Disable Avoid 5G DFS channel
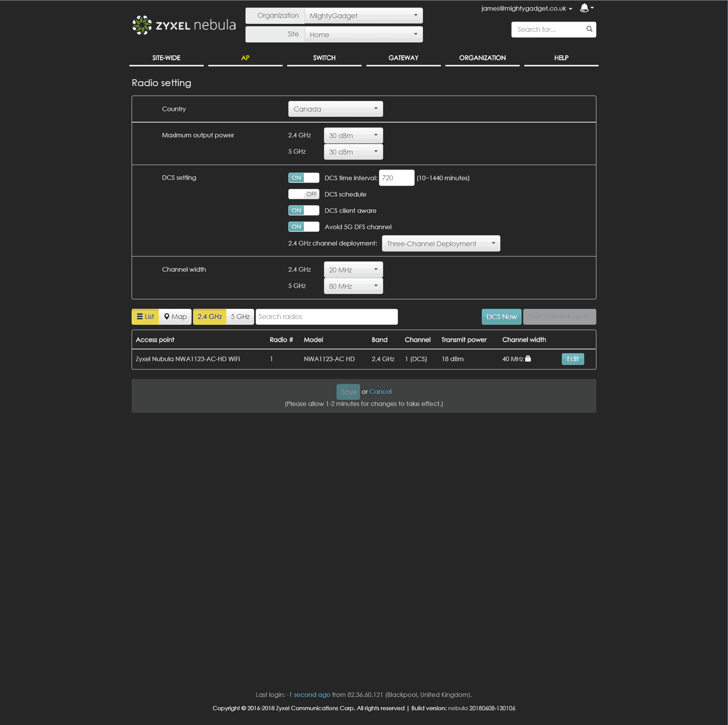The width and height of the screenshot is (728, 725). pyautogui.click(x=303, y=227)
